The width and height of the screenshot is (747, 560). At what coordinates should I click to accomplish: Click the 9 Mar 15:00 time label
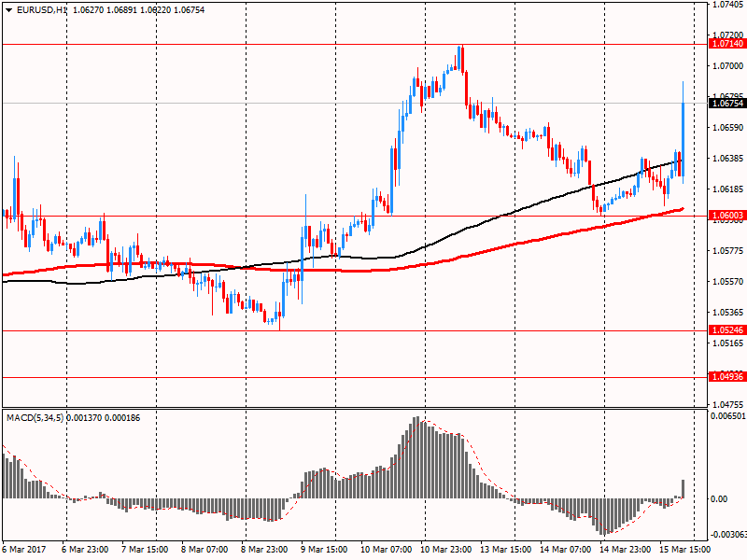pyautogui.click(x=324, y=550)
